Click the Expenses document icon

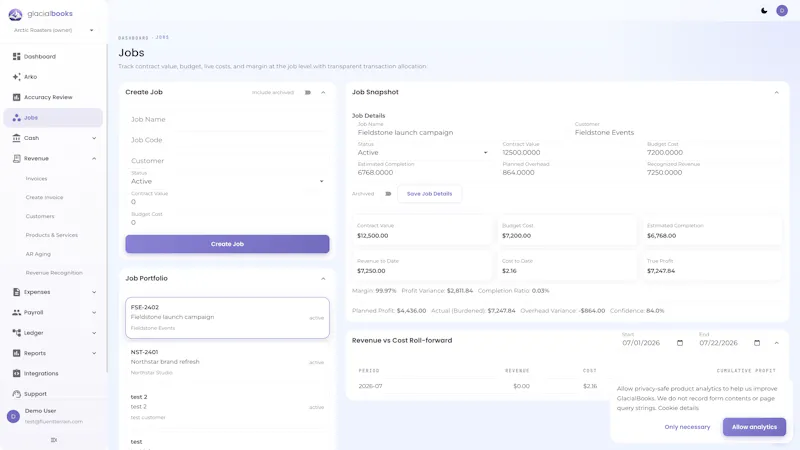point(16,292)
